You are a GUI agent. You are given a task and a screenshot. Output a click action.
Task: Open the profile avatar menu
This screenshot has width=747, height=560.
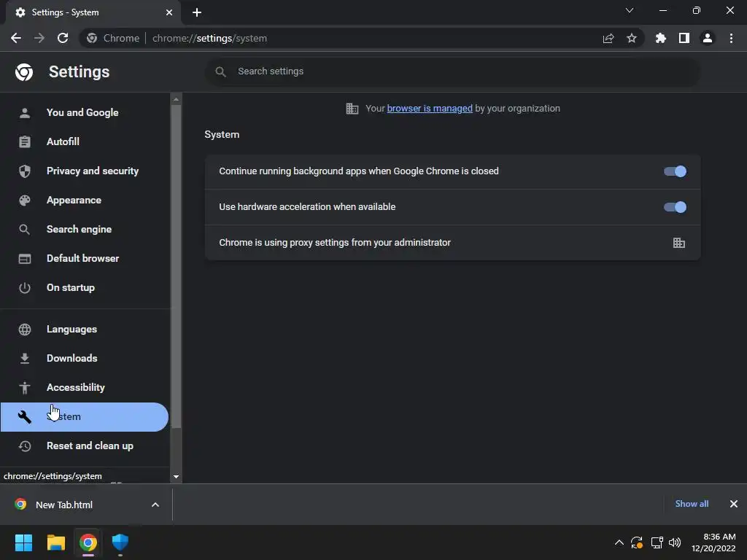pos(708,38)
